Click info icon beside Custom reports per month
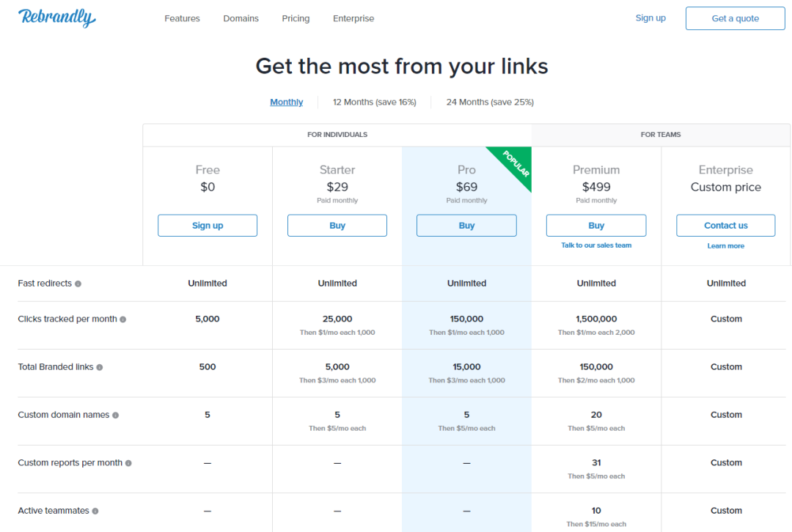 pyautogui.click(x=128, y=463)
